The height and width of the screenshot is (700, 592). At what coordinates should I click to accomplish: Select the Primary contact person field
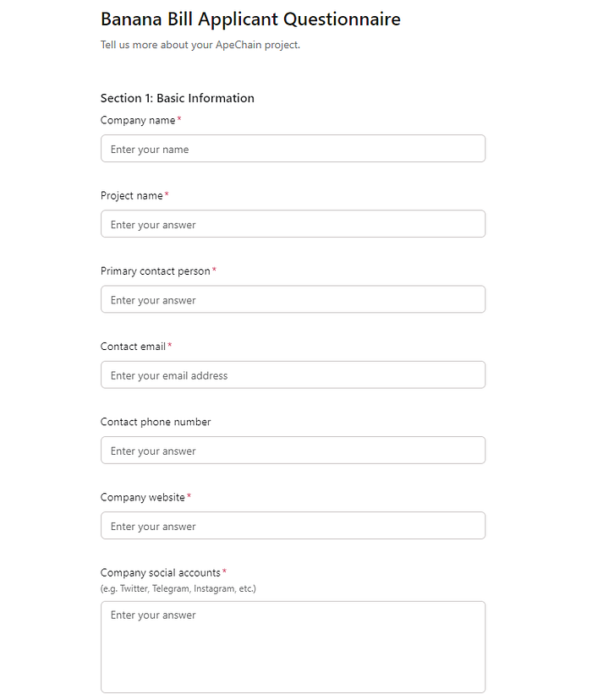pos(293,299)
